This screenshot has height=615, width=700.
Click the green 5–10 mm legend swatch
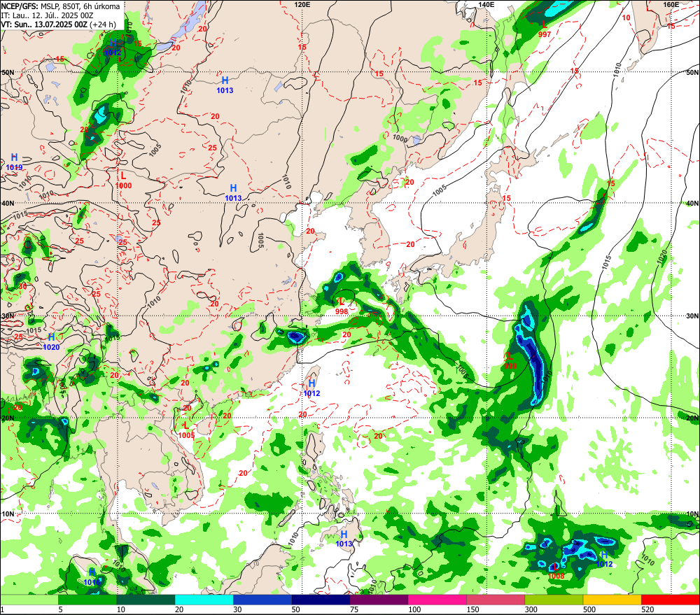pyautogui.click(x=87, y=600)
